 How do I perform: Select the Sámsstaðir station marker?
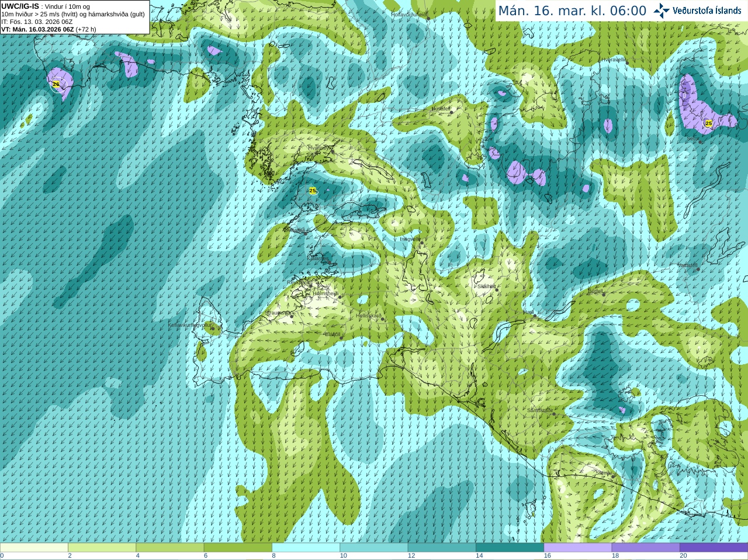point(553,414)
